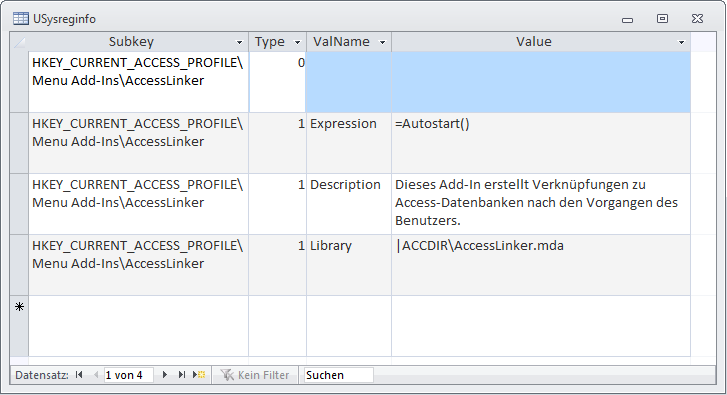Click the =Autostart() value cell
This screenshot has height=395, width=727.
click(x=541, y=143)
